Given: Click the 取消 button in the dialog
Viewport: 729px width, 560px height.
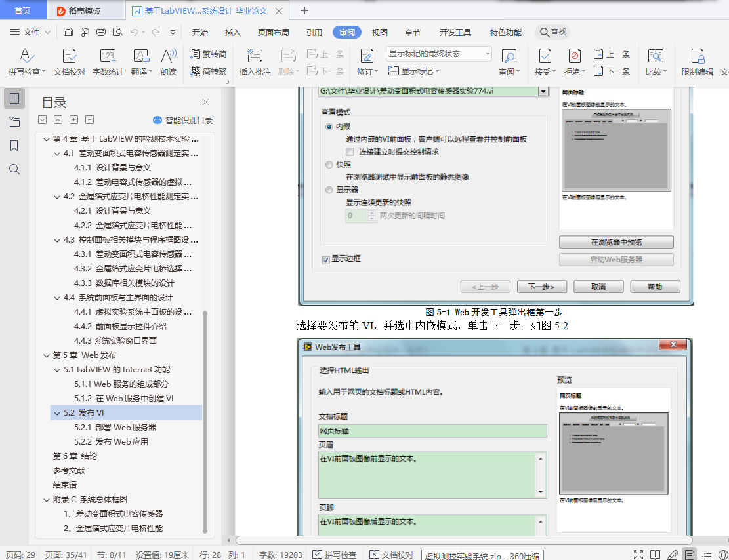Looking at the screenshot, I should pyautogui.click(x=598, y=287).
